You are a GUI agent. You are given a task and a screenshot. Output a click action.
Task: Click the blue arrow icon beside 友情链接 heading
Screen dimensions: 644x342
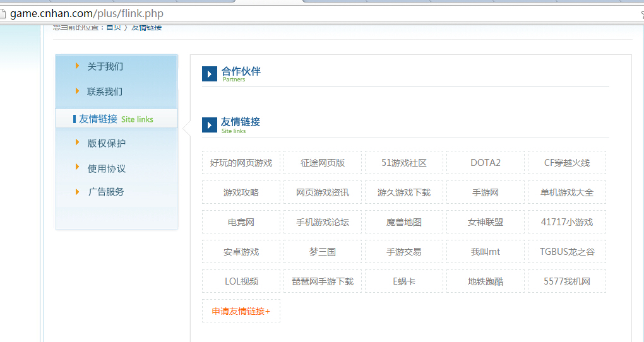[x=210, y=125]
